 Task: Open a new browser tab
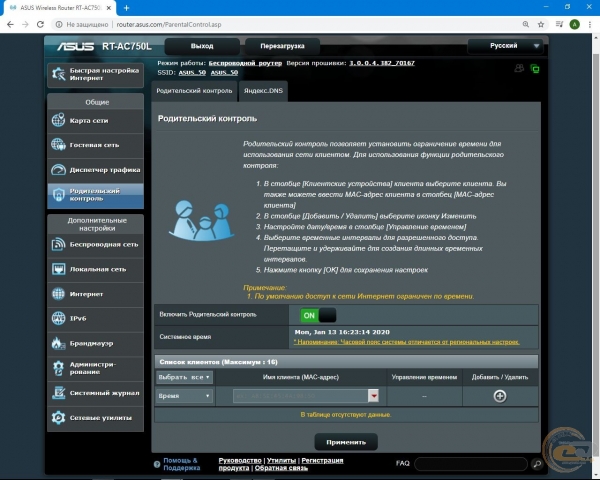tap(126, 8)
